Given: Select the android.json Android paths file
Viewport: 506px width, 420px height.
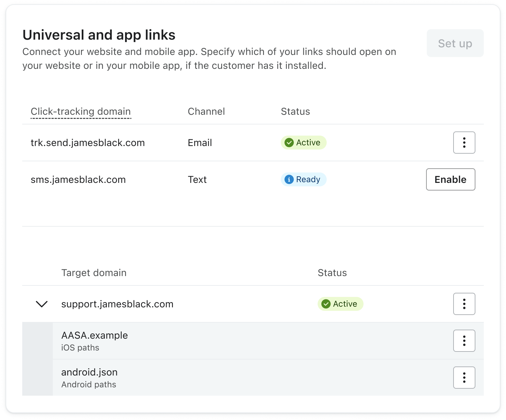Looking at the screenshot, I should coord(89,372).
